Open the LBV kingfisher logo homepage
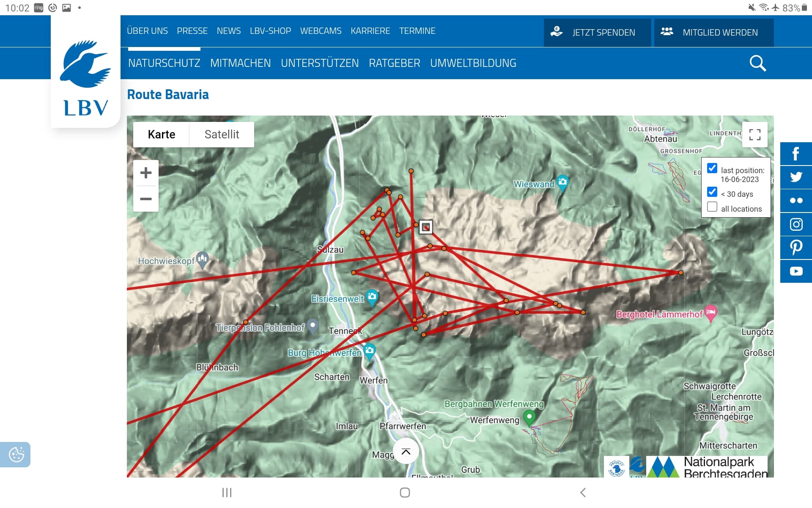The image size is (812, 508). [85, 77]
